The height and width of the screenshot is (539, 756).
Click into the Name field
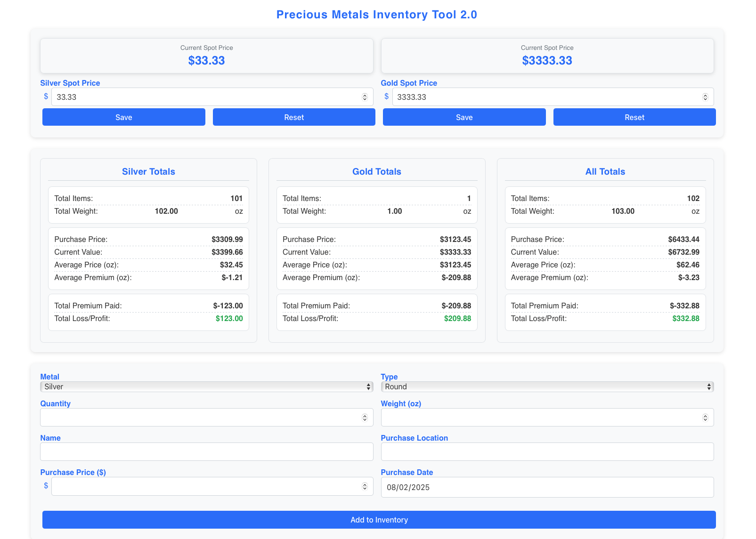(207, 452)
